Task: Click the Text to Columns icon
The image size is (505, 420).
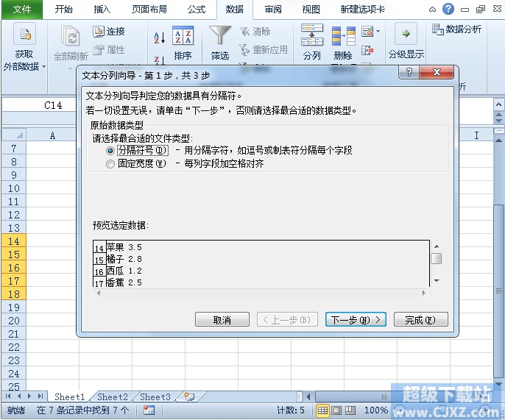Action: tap(312, 35)
